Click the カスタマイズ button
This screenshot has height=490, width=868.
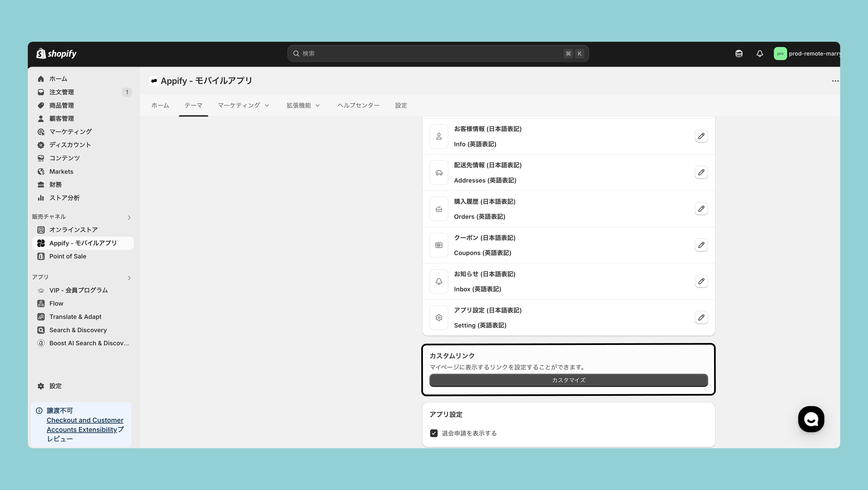coord(568,380)
